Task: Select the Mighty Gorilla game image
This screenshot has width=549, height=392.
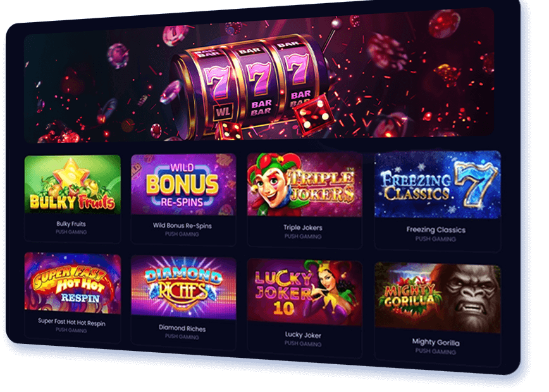Action: [438, 298]
